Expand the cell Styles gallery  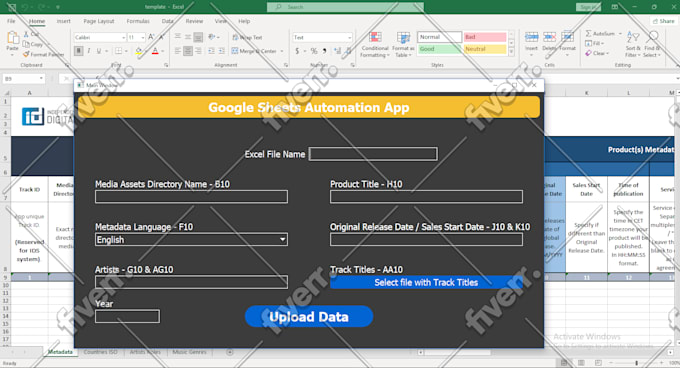(x=511, y=53)
